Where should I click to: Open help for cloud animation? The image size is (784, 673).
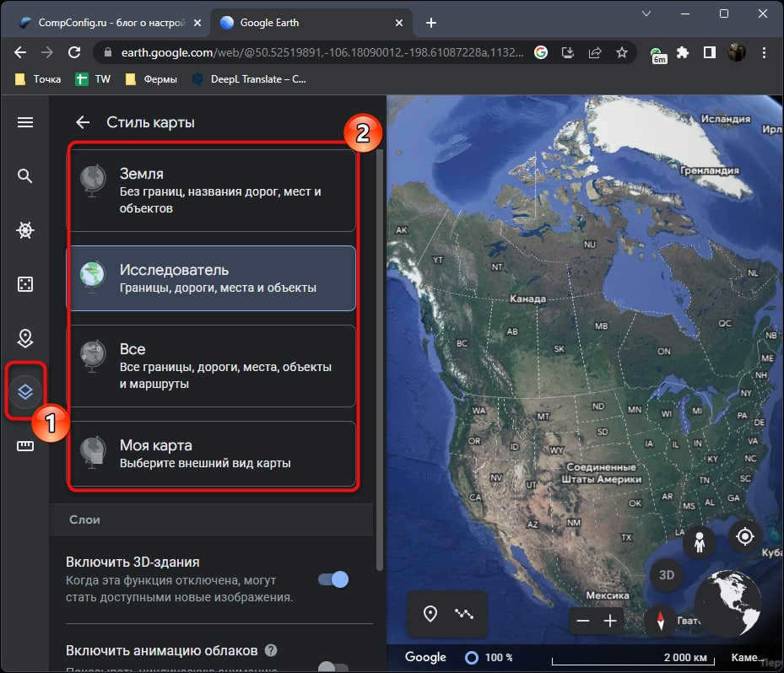pos(271,650)
